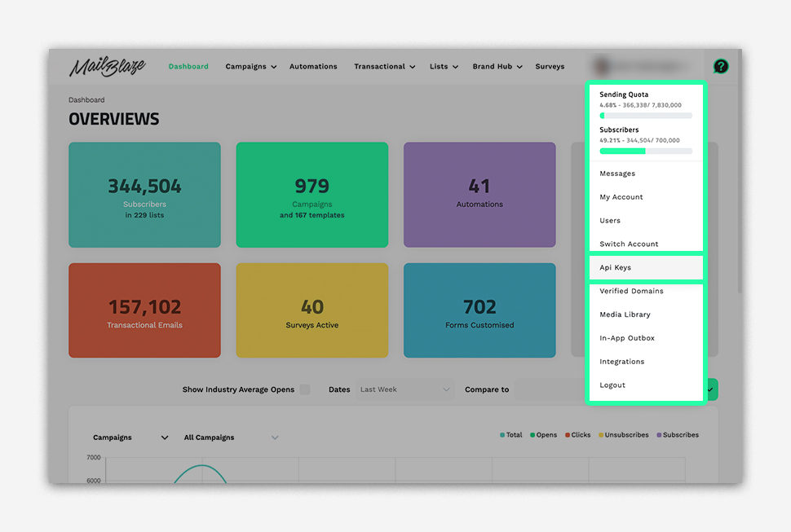Expand the Dates Last Week dropdown
791x532 pixels.
pyautogui.click(x=405, y=389)
